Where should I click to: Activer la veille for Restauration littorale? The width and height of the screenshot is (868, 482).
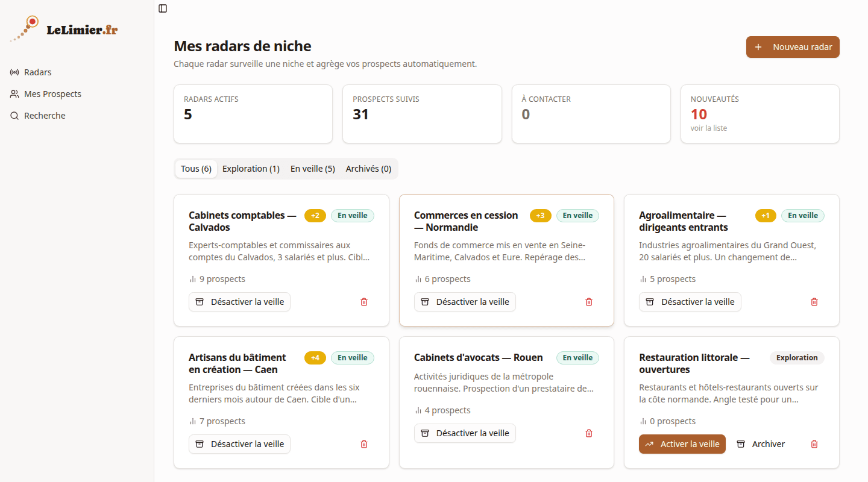click(682, 444)
